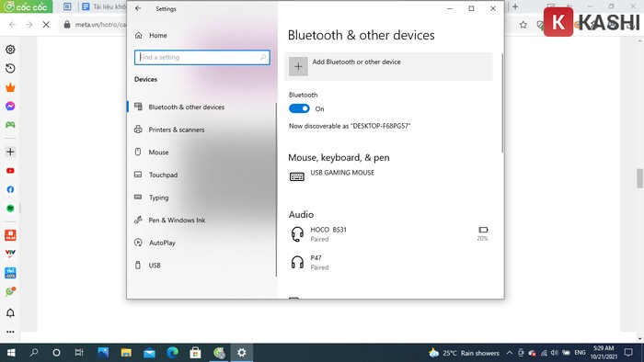Open a new browser tab with plus

[x=515, y=6]
